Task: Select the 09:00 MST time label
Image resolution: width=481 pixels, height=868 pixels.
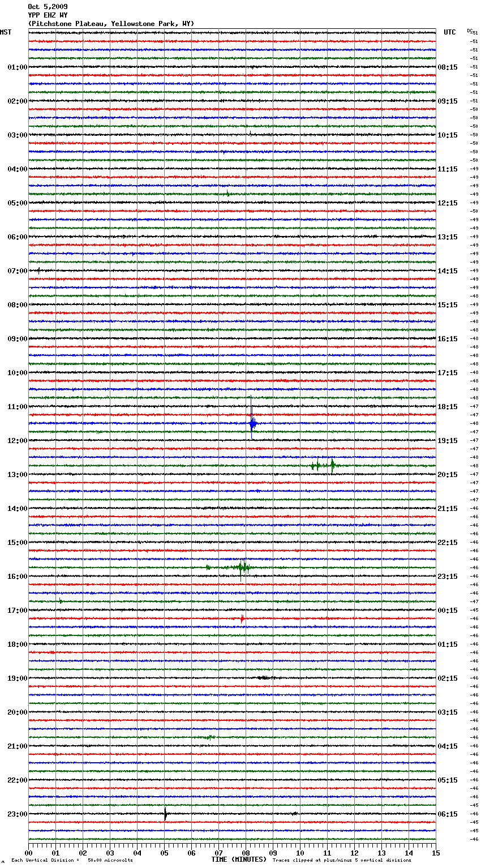Action: 17,339
